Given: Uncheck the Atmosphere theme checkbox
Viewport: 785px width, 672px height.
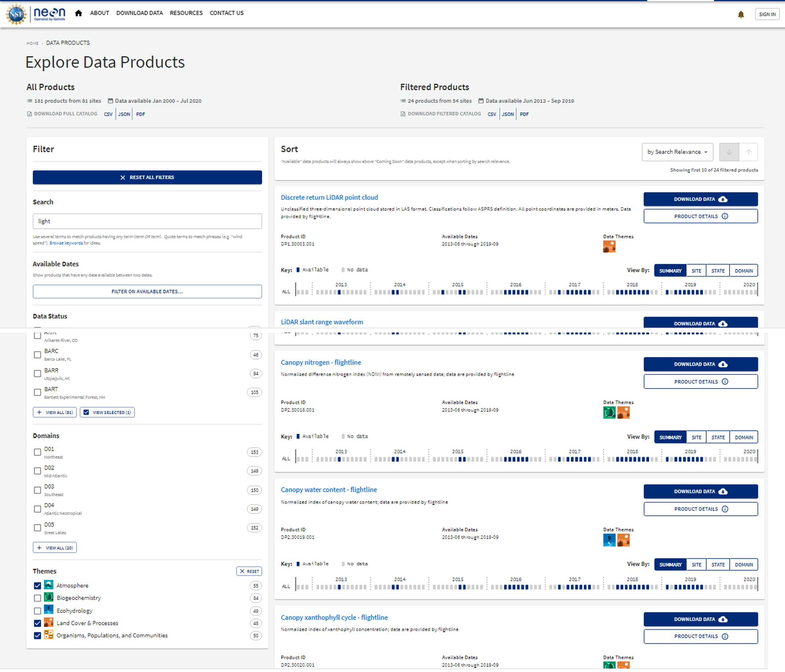Looking at the screenshot, I should (x=37, y=586).
